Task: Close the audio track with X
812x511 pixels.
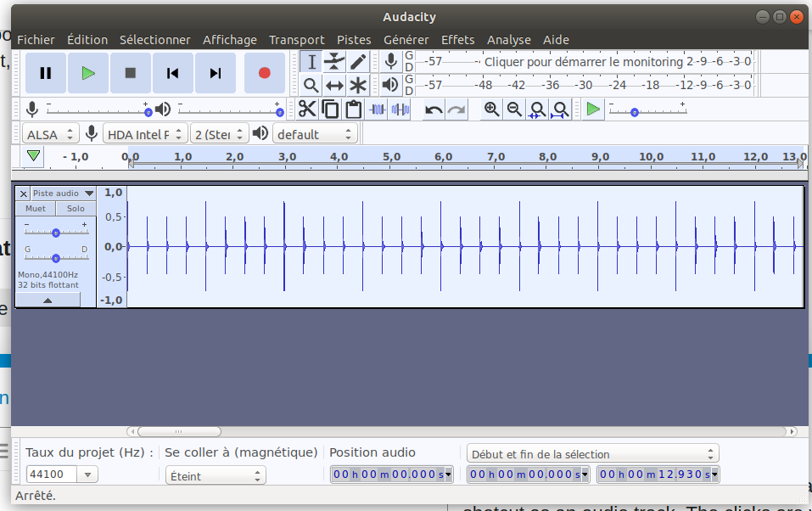Action: tap(23, 194)
